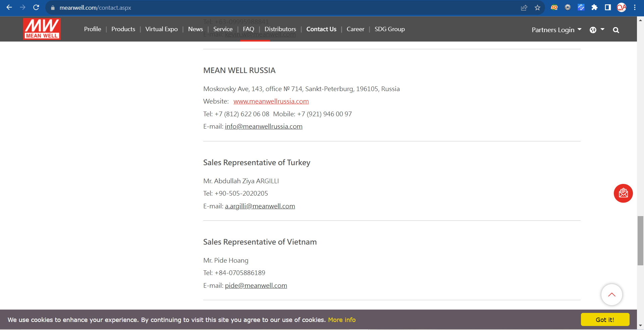Open the Distributors menu item
This screenshot has height=330, width=644.
click(x=280, y=29)
